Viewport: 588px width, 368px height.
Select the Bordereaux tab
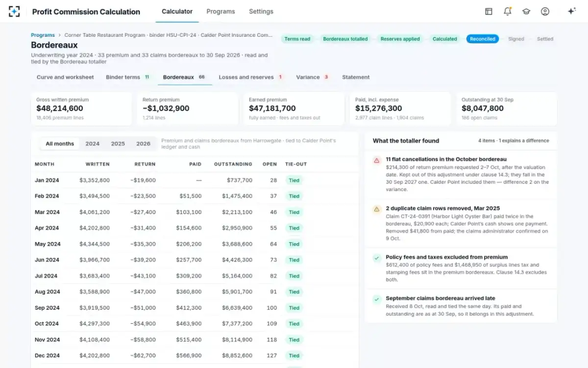click(x=184, y=77)
